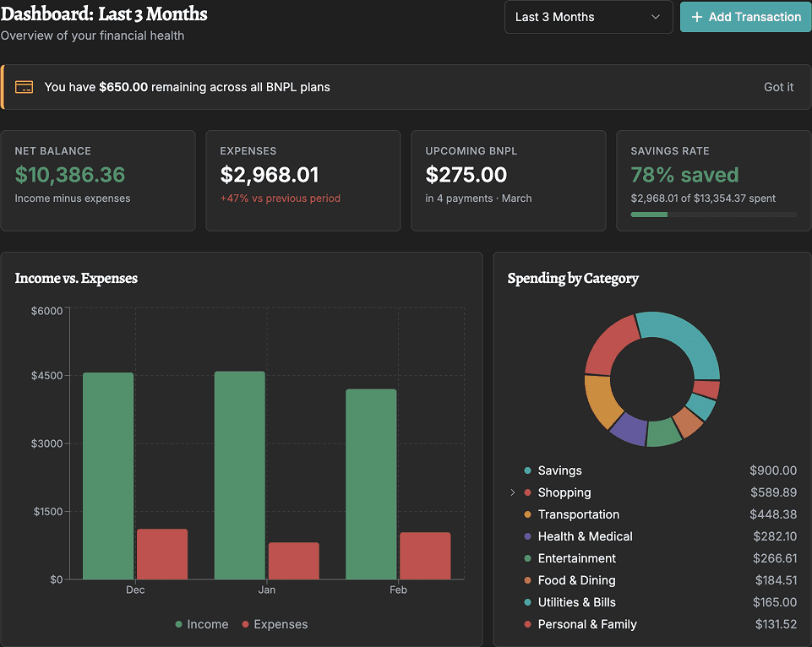Click the Utilities & Bills category dot

tap(528, 602)
